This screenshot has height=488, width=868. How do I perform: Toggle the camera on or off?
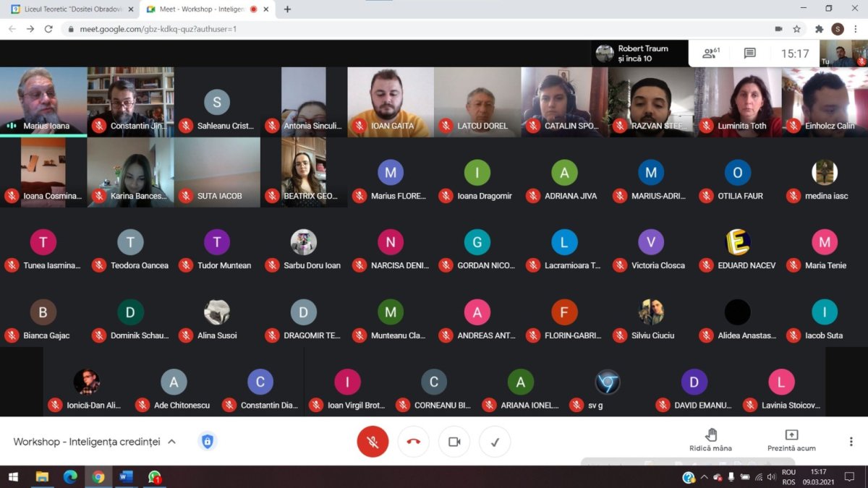pyautogui.click(x=454, y=442)
